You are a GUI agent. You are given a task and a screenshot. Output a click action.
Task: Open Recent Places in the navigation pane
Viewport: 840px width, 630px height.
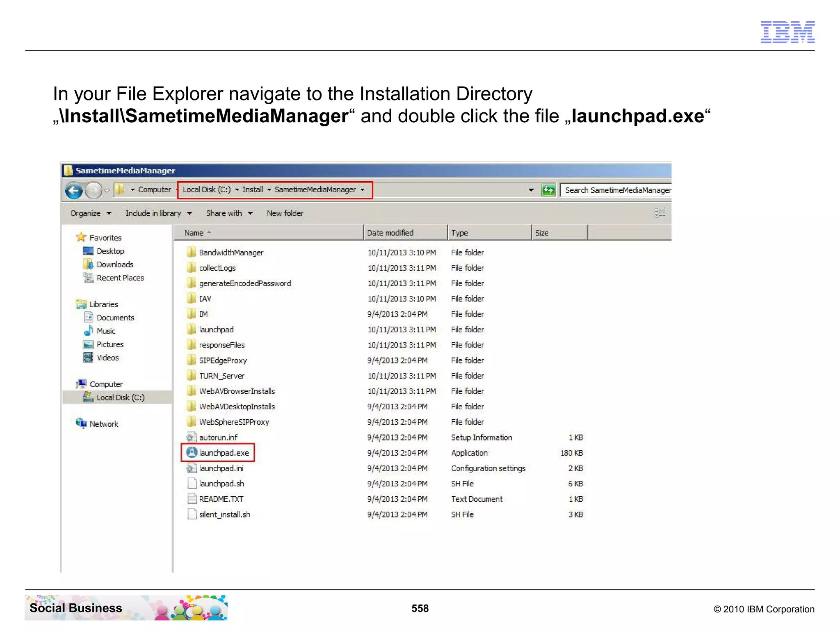click(114, 278)
